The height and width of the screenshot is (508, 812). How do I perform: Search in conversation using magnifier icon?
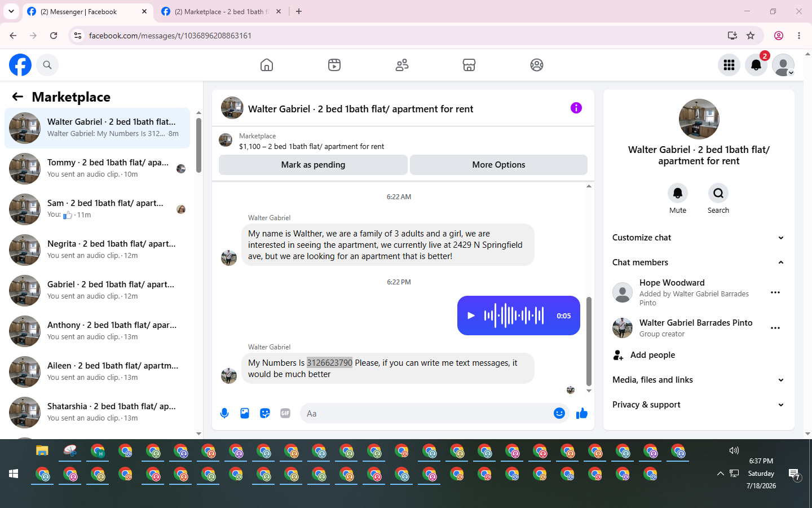tap(718, 193)
